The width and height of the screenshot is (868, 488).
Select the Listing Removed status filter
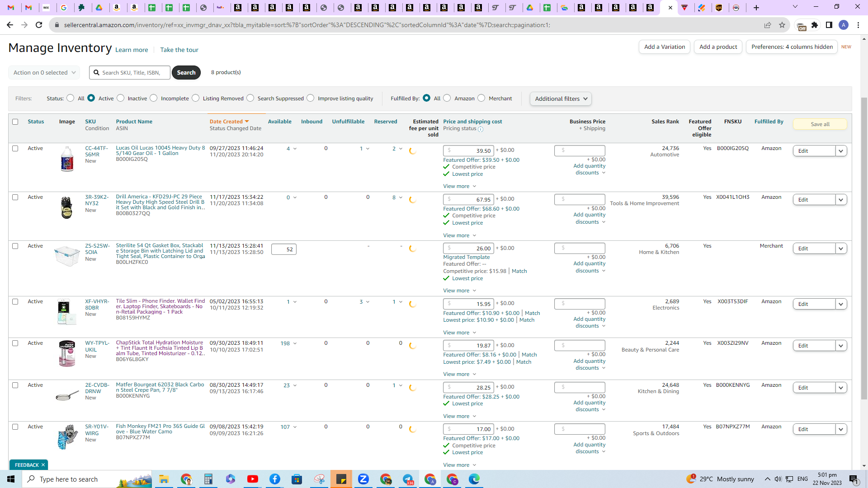(196, 98)
